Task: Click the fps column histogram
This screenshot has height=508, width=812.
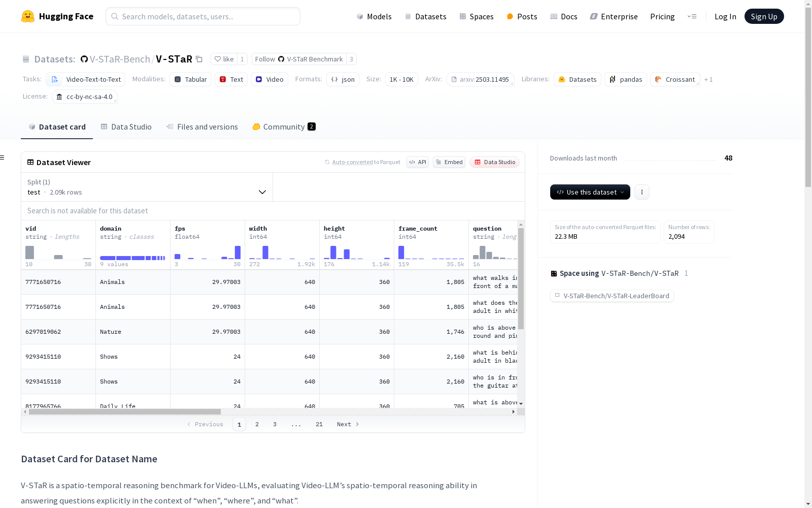Action: point(208,252)
